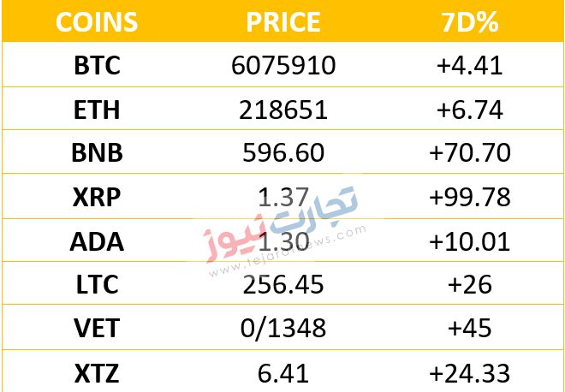Select the BNB coin cell

pyautogui.click(x=97, y=152)
